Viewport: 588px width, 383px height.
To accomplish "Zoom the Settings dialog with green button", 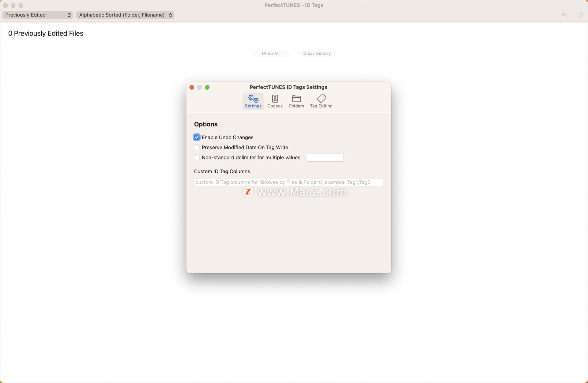I will (207, 88).
